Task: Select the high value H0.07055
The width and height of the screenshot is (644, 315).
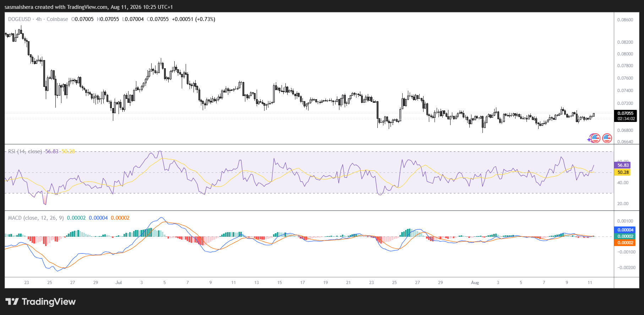Action: click(x=108, y=19)
